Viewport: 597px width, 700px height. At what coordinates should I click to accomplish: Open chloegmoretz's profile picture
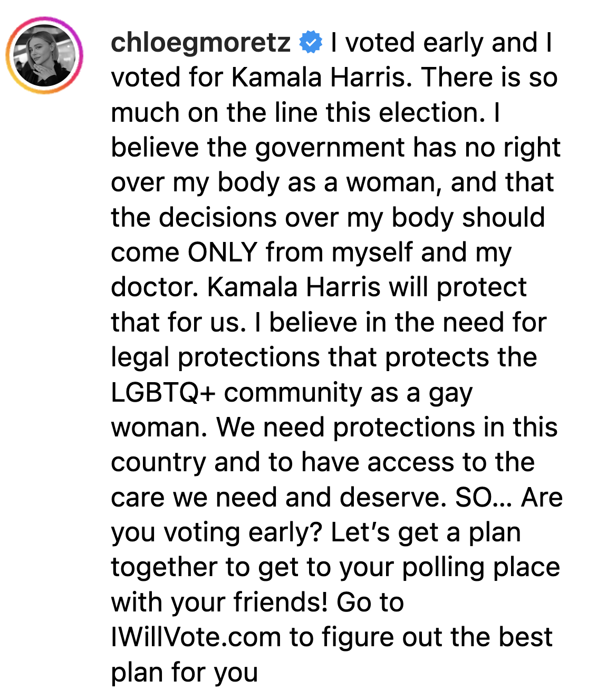[44, 55]
